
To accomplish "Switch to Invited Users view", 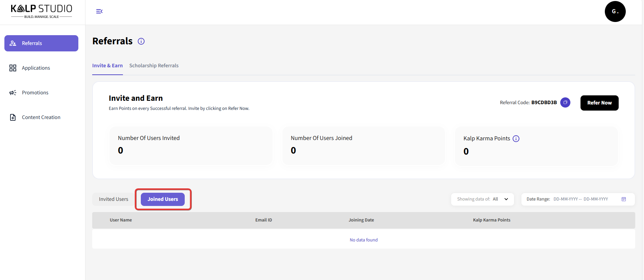I will 113,199.
